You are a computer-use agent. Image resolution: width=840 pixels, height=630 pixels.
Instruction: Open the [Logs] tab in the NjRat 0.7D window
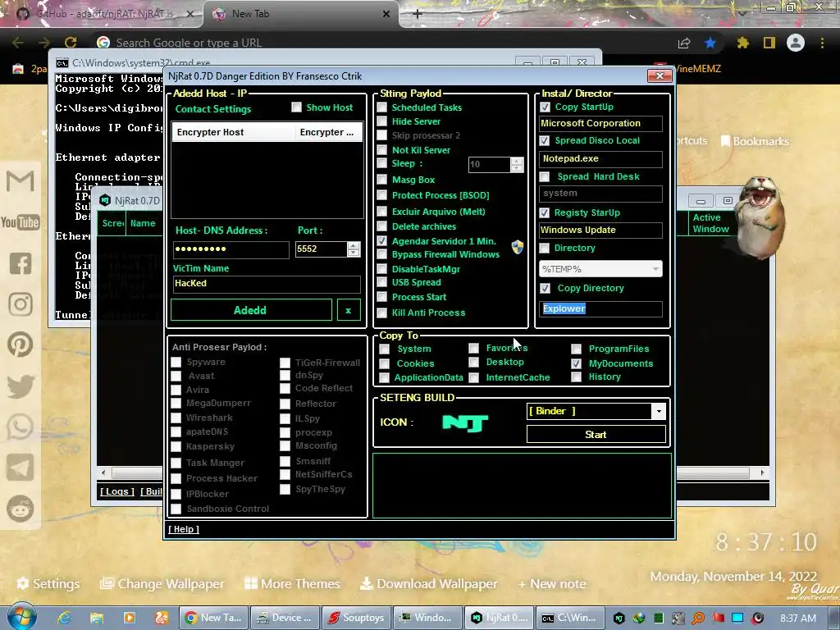[116, 491]
